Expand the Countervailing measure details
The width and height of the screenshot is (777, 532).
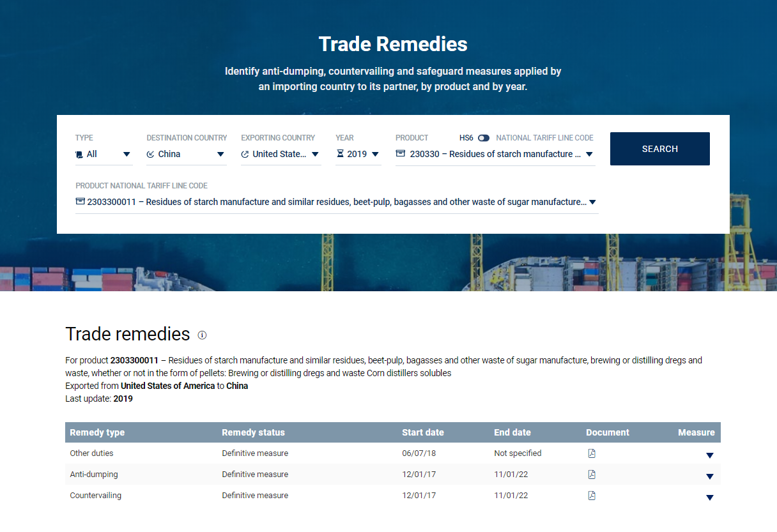tap(709, 498)
